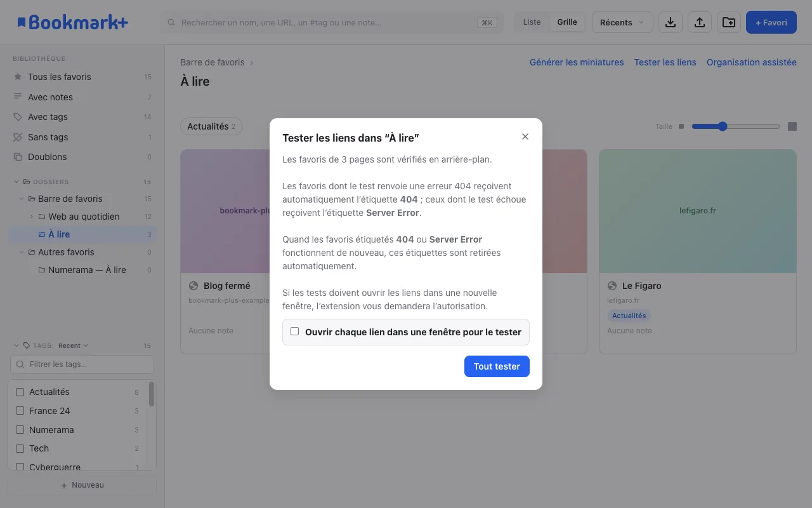Select the large grid size square icon
This screenshot has height=508, width=812.
(x=792, y=126)
